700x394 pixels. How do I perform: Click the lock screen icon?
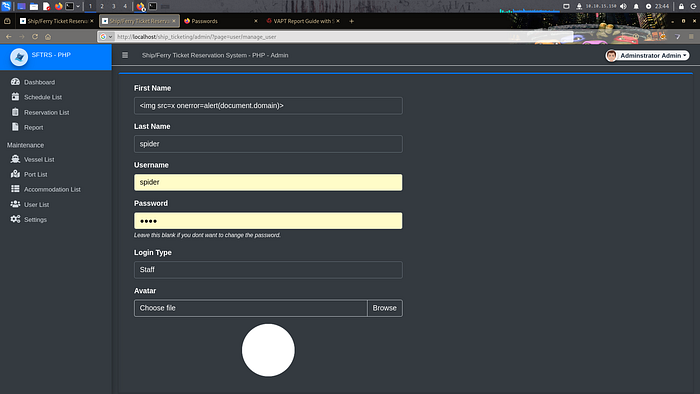(x=681, y=6)
